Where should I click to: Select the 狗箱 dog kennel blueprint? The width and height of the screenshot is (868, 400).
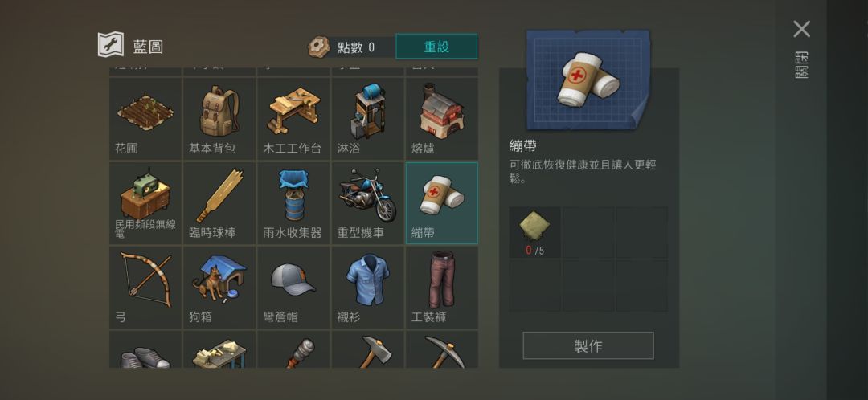219,288
